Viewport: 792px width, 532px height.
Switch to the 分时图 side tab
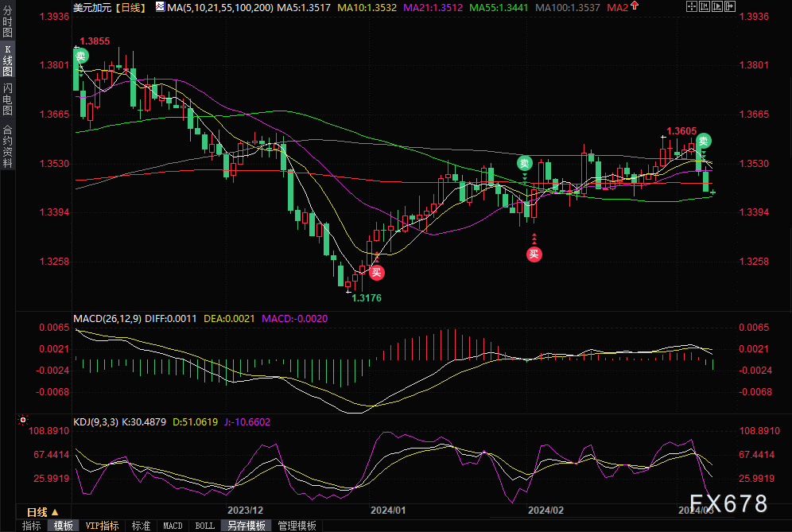(8, 22)
